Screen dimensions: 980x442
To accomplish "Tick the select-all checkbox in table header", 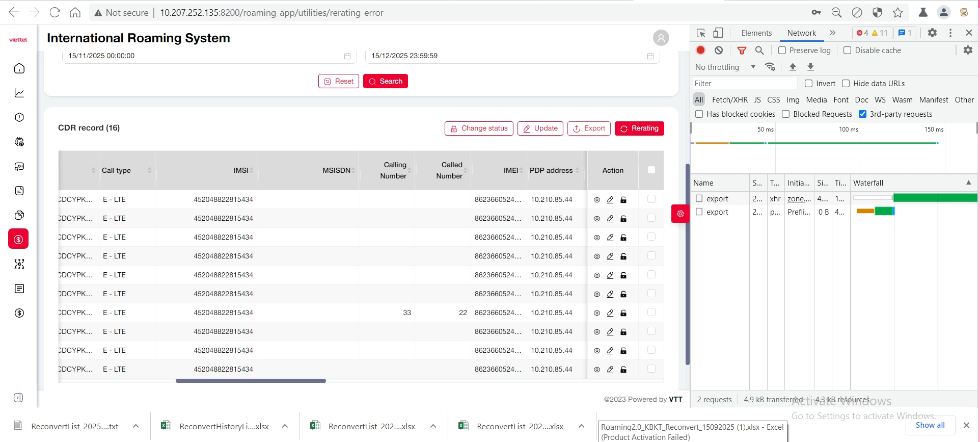I will (651, 170).
